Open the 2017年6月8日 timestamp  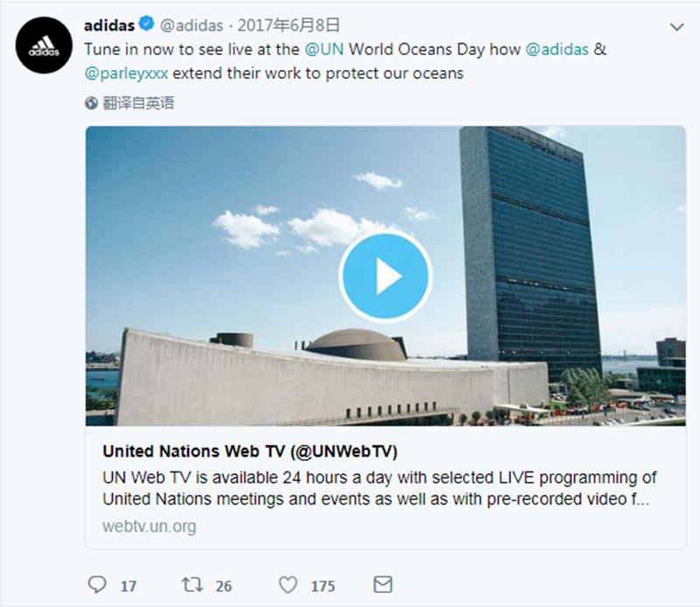click(x=289, y=25)
